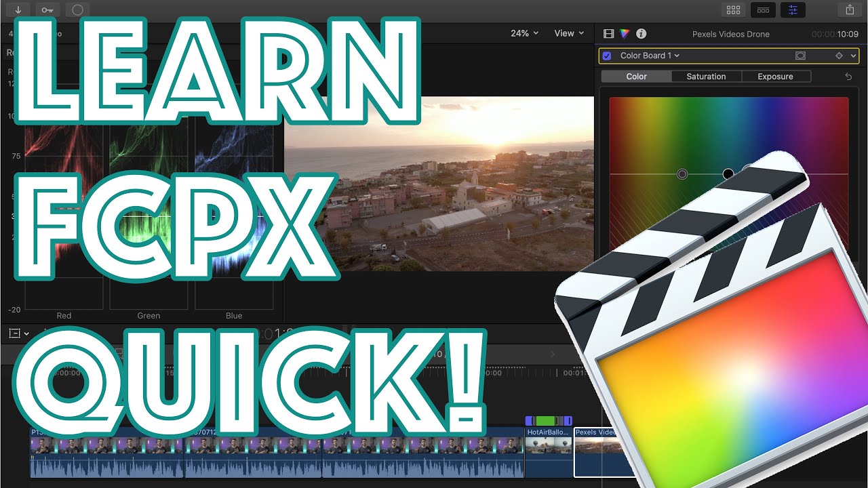Click the green-purple title bar above HotAirBalloon clip

549,421
